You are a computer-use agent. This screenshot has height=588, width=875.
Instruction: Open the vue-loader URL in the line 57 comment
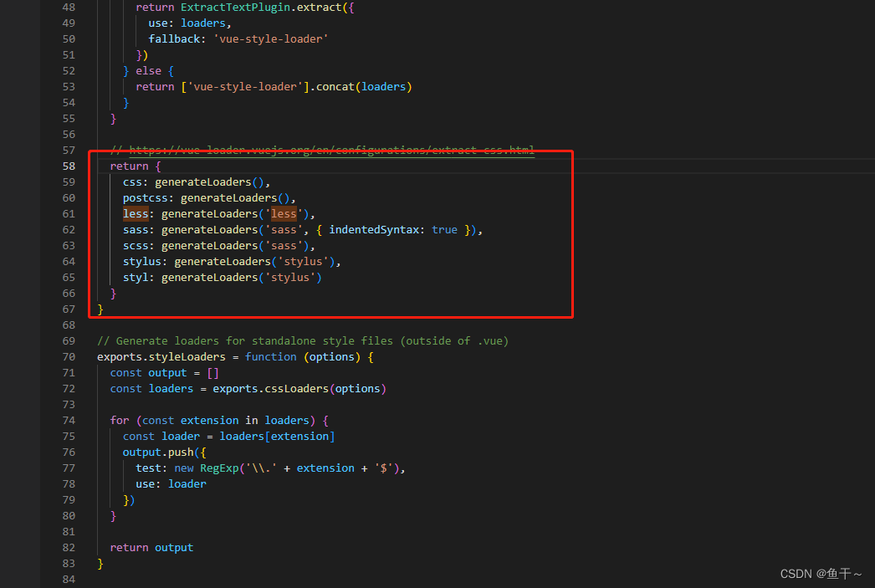(x=331, y=150)
